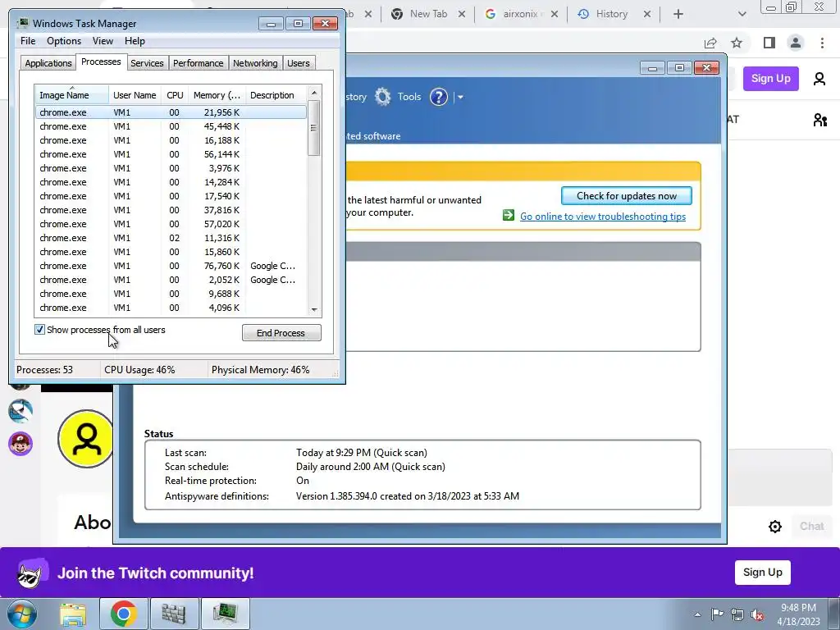Viewport: 840px width, 630px height.
Task: Toggle the Chrome side panel icon
Action: (769, 43)
